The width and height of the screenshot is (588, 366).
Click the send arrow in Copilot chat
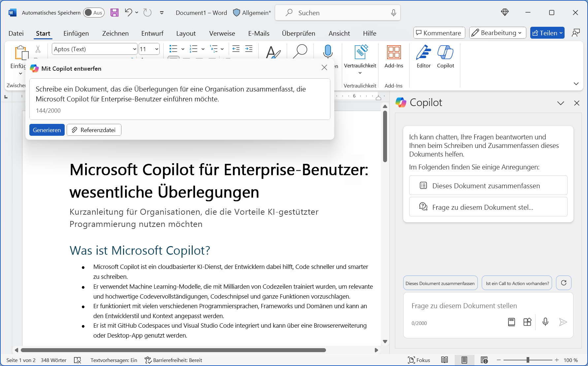(563, 322)
